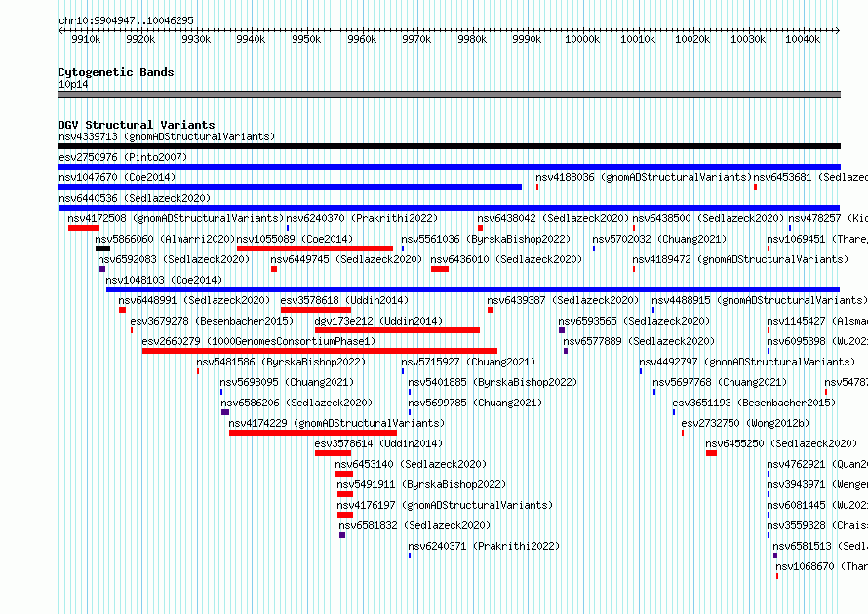Click the nsv6455250 (Sedlazeck2020) red bar
The width and height of the screenshot is (868, 614).
click(x=711, y=453)
